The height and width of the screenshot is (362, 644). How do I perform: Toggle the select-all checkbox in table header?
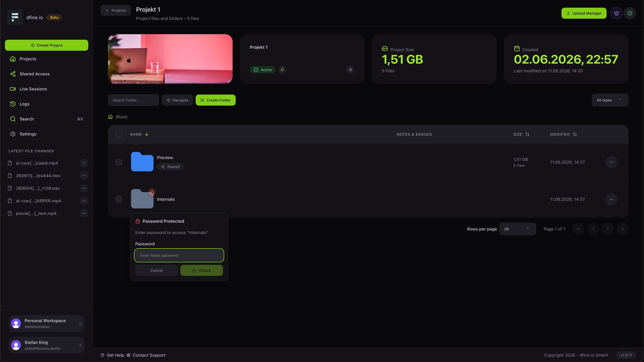tap(119, 134)
